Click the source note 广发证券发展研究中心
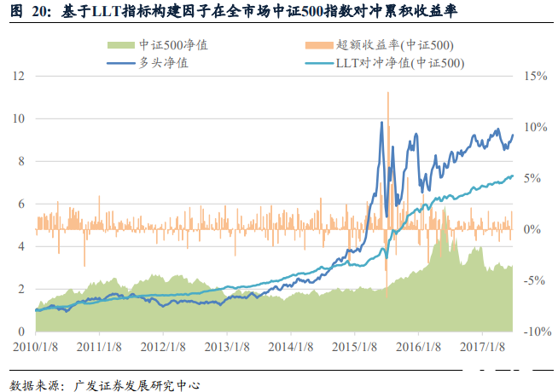Image resolution: width=558 pixels, height=392 pixels. click(137, 385)
